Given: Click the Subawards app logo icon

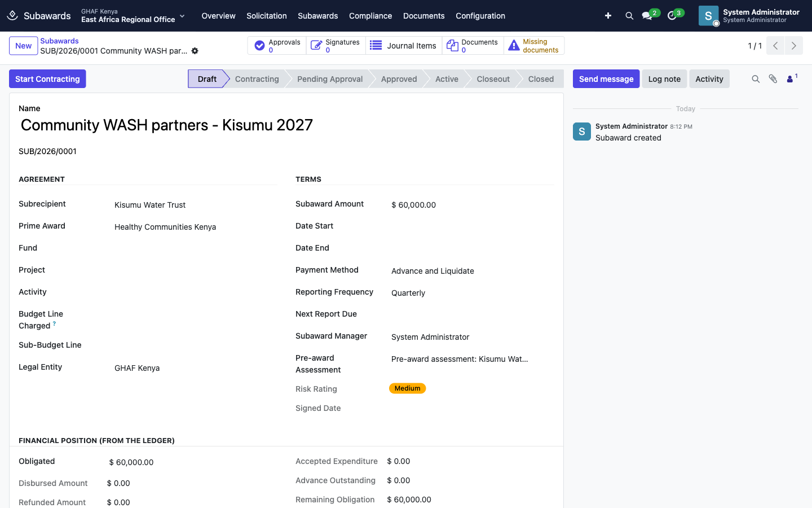Looking at the screenshot, I should (x=12, y=15).
